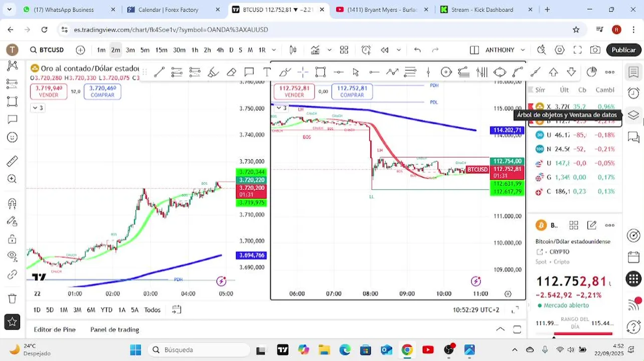Switch to WhatsApp Business browser tab
644x361 pixels.
click(70, 10)
